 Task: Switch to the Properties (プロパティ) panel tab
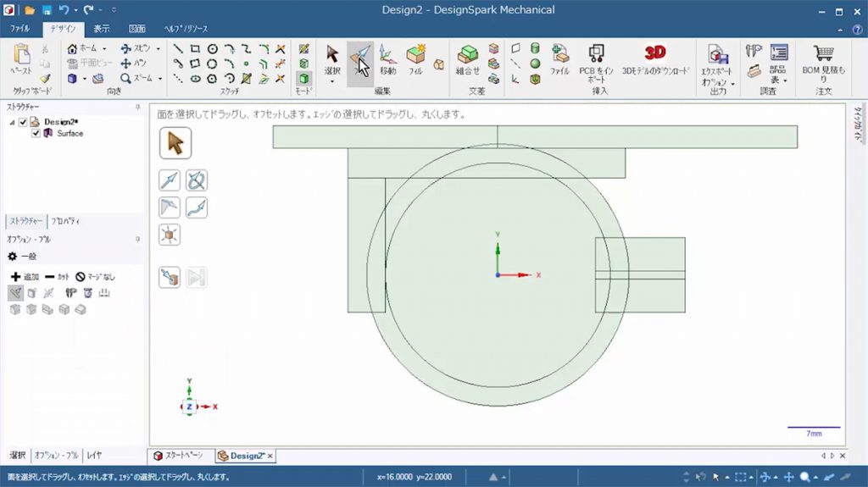pyautogui.click(x=65, y=221)
